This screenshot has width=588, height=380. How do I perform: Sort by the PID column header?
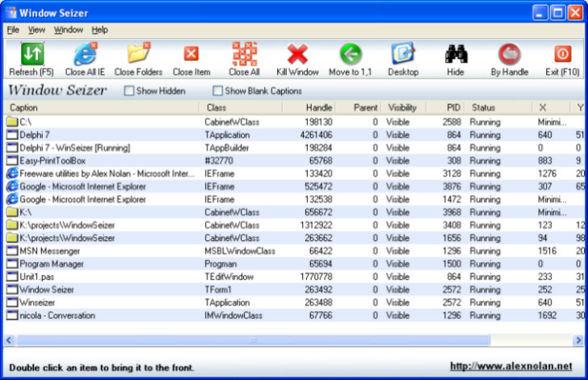click(x=446, y=108)
